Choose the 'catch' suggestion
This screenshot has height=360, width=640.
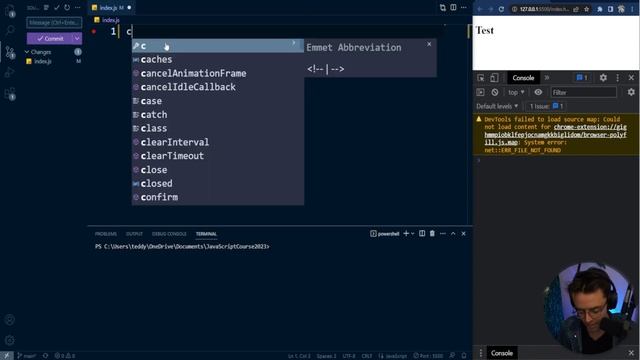pos(218,115)
